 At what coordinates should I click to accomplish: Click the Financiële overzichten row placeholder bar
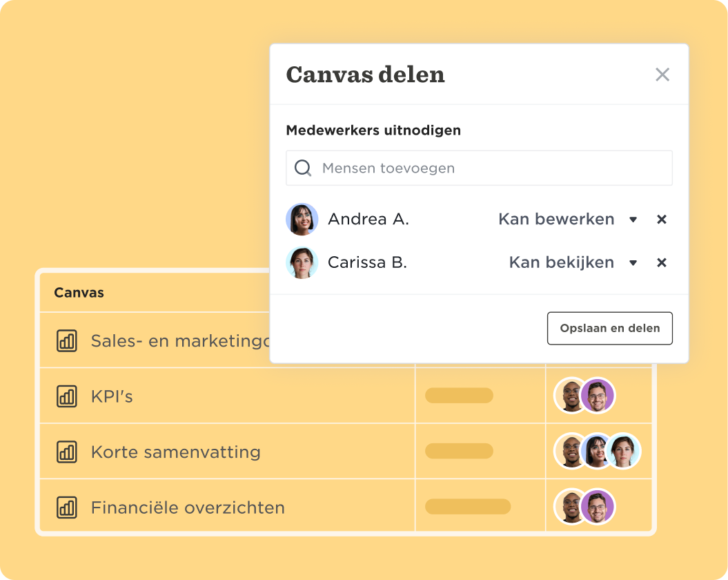click(468, 507)
